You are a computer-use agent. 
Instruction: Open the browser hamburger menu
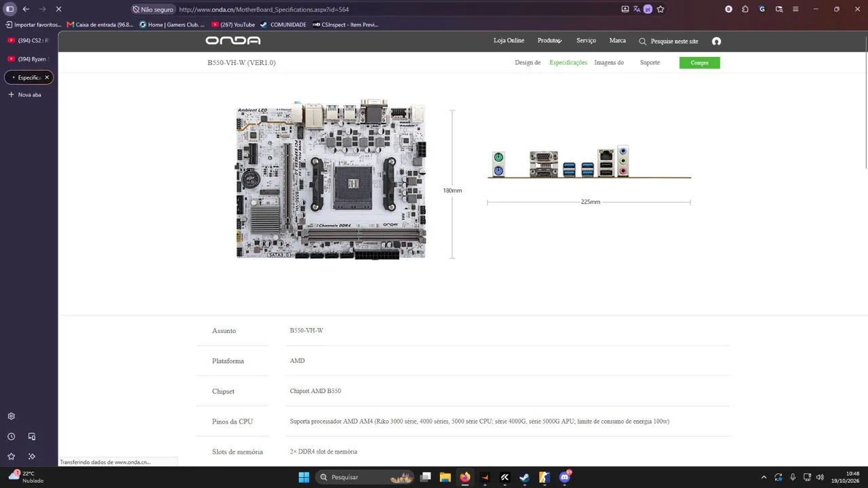click(795, 9)
